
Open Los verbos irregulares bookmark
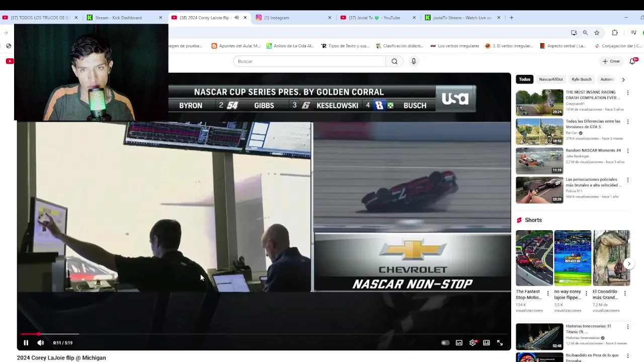(x=454, y=46)
